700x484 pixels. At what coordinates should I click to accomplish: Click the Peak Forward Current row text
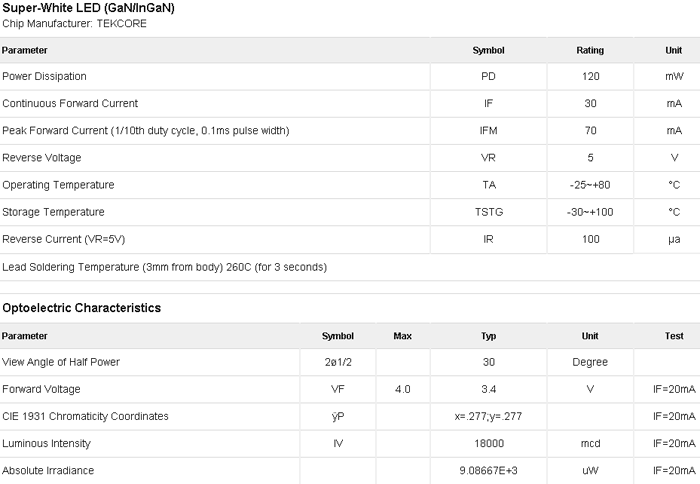(x=146, y=131)
